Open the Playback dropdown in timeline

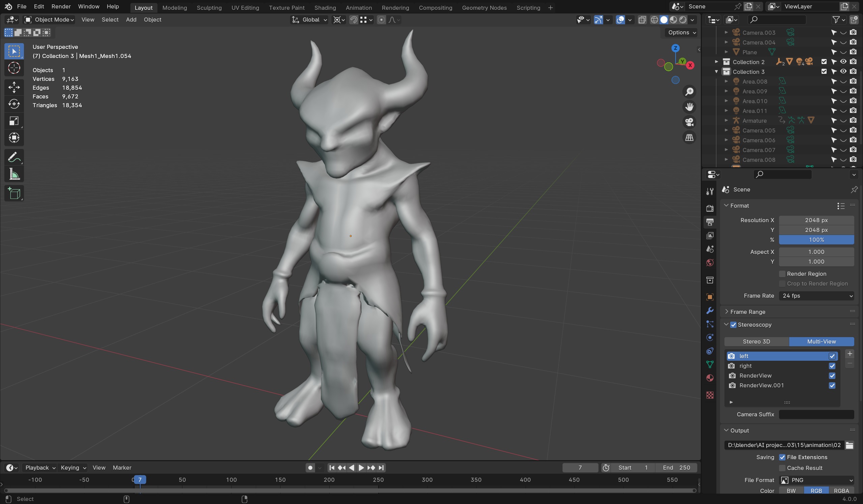tap(40, 468)
